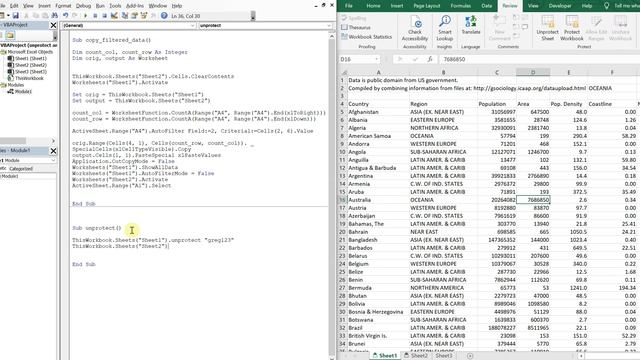Open Project Explorer icon in VBA toolbar

(x=124, y=16)
